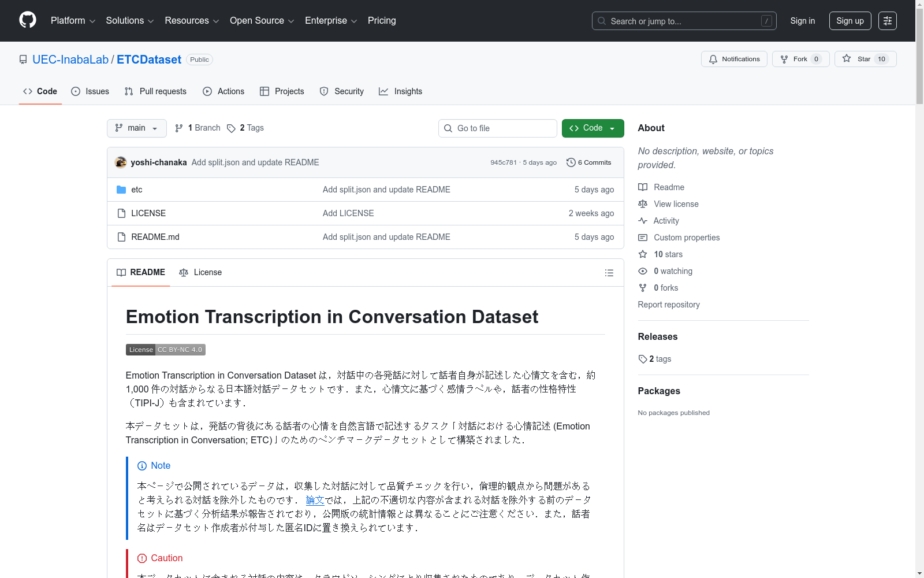Open the Releases heading link

click(x=658, y=336)
